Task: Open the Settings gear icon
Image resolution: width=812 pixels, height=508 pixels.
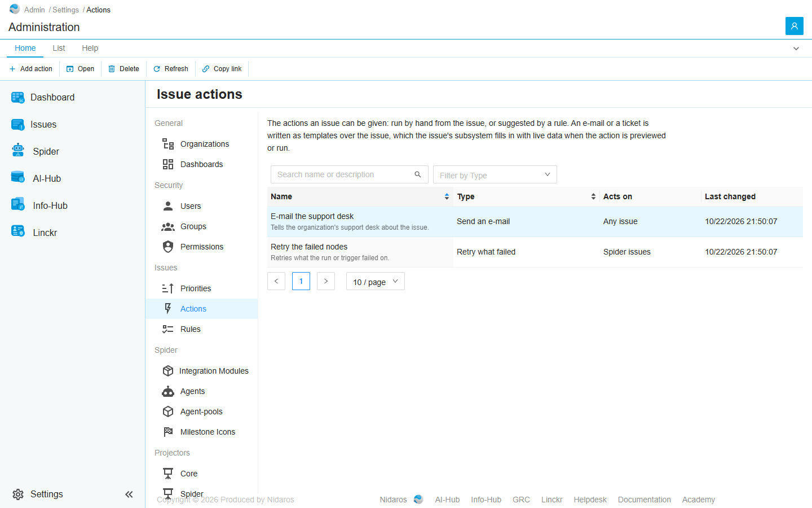Action: coord(18,494)
